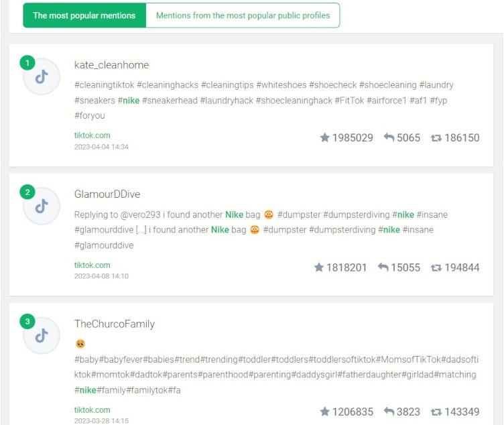Click shares count 143349
Image resolution: width=504 pixels, height=425 pixels.
tap(462, 412)
